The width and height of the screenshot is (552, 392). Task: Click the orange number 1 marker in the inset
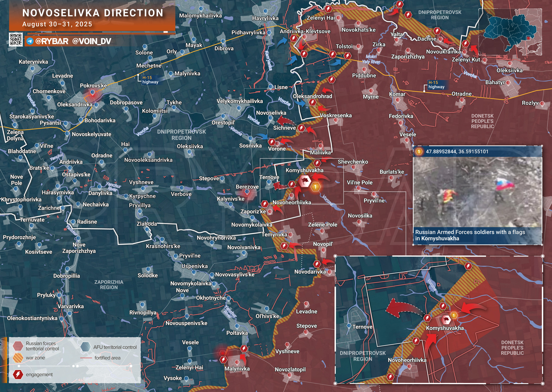454,315
